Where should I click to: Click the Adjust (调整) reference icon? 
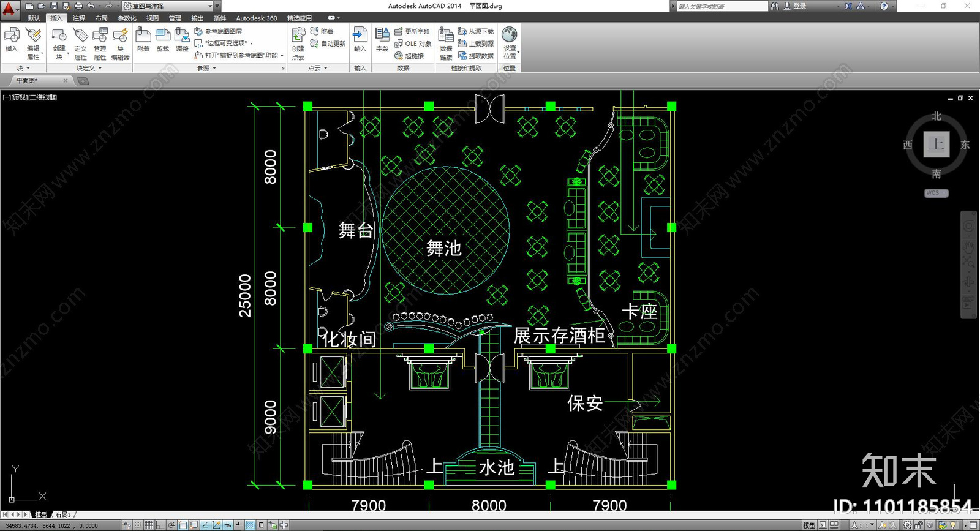[182, 36]
